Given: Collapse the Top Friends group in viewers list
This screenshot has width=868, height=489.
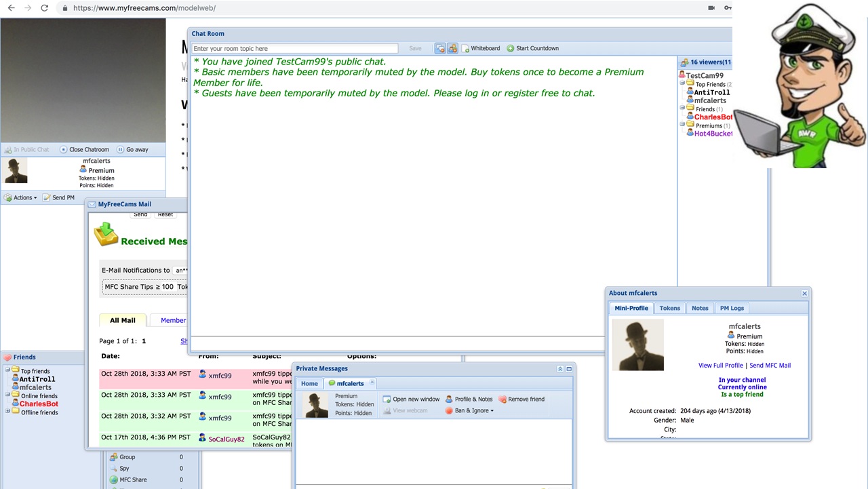Looking at the screenshot, I should (683, 84).
